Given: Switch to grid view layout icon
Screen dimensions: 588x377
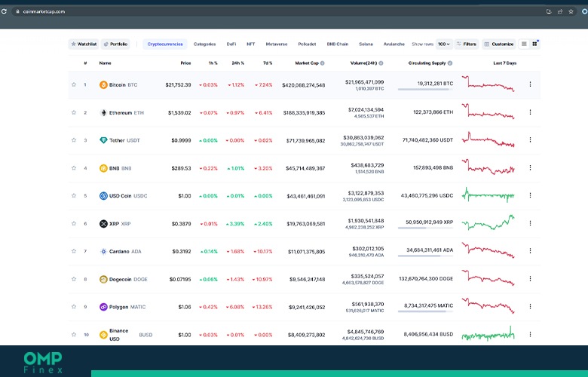Looking at the screenshot, I should pyautogui.click(x=534, y=44).
